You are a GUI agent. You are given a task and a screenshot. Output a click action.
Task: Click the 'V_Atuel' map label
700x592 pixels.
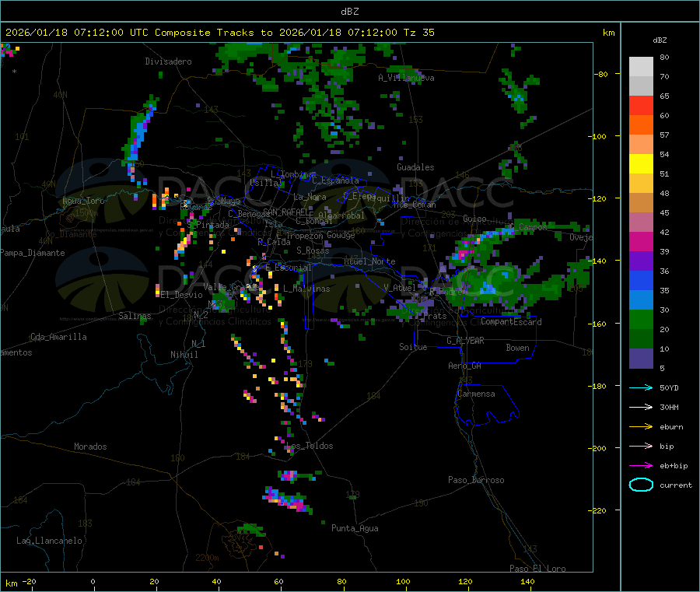click(400, 288)
